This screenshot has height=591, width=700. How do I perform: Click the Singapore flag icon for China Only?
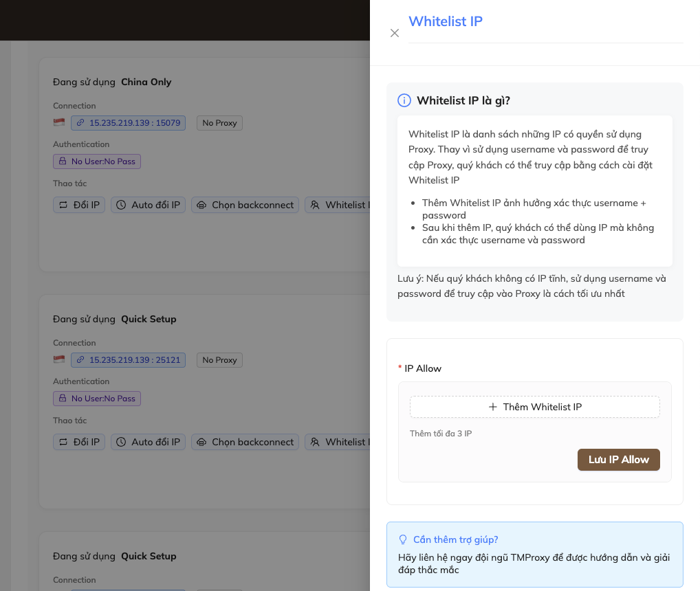[59, 123]
